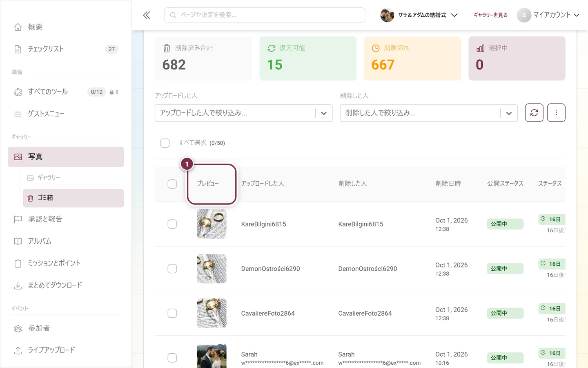Toggle the すべて選択 checkbox
Viewport: 588px width, 368px height.
pyautogui.click(x=165, y=143)
